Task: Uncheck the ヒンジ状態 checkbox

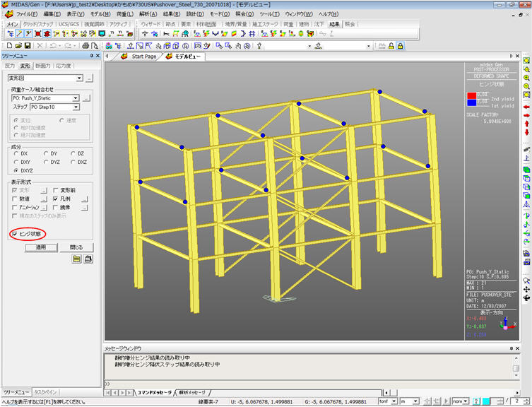Action: pyautogui.click(x=15, y=234)
